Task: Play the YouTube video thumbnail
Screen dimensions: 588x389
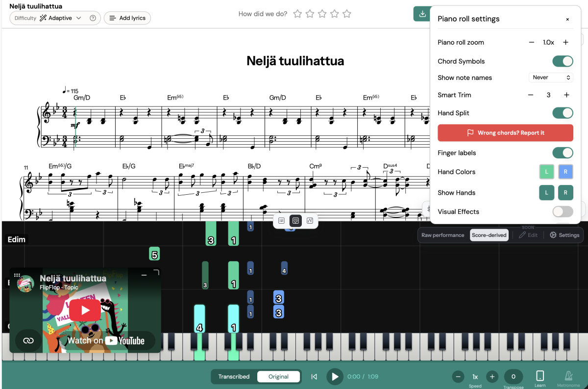Action: click(85, 310)
